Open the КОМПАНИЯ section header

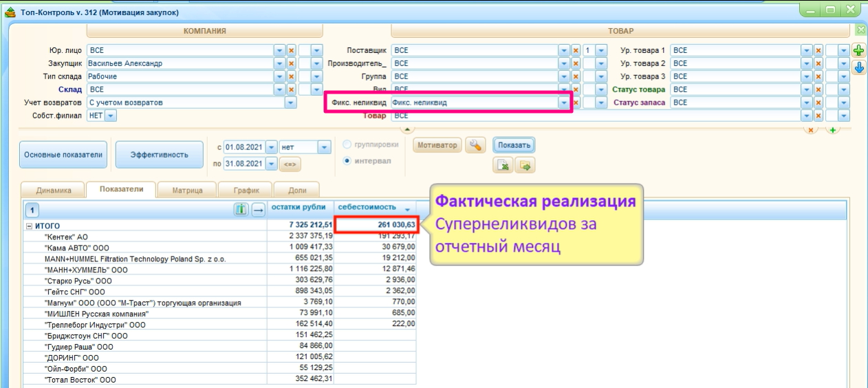click(204, 31)
